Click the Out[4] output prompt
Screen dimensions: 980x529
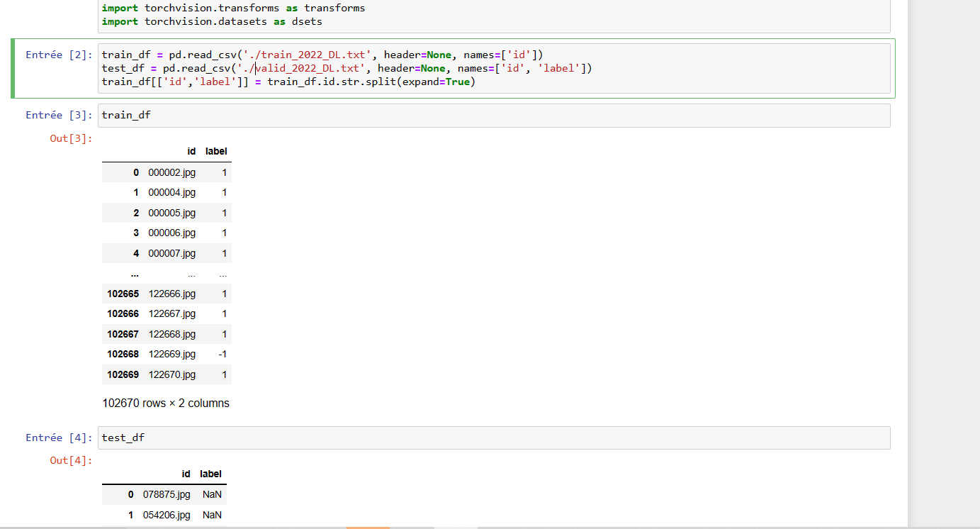coord(71,461)
